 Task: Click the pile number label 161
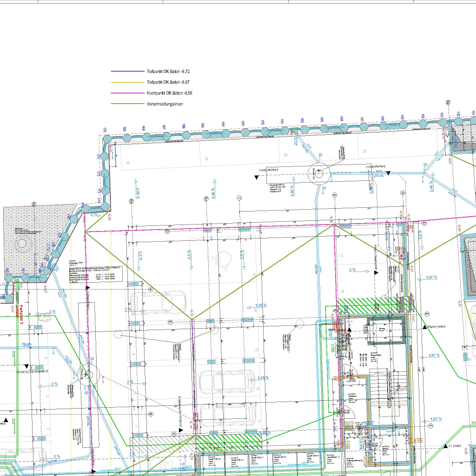[282, 121]
